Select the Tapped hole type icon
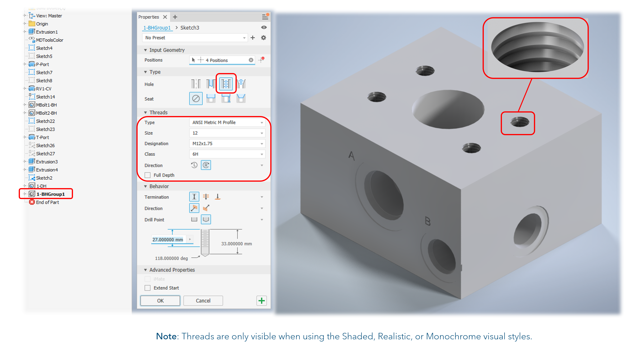Viewport: 644px width, 361px height. tap(226, 84)
